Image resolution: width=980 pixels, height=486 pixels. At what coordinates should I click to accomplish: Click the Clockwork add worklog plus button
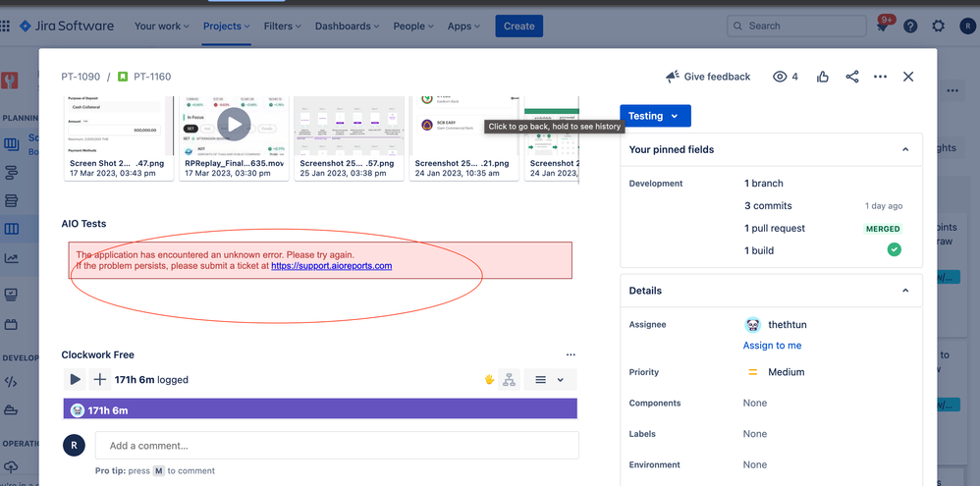[x=99, y=379]
